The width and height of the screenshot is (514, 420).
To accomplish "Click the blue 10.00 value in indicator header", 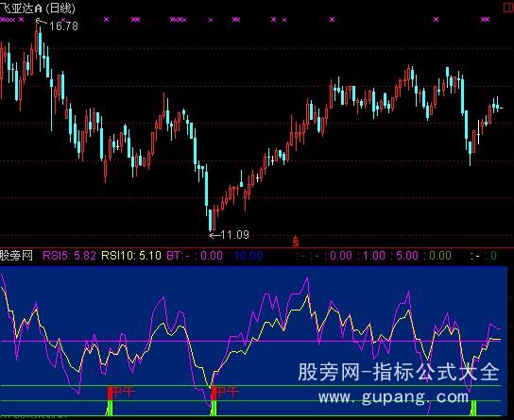I will pos(248,256).
